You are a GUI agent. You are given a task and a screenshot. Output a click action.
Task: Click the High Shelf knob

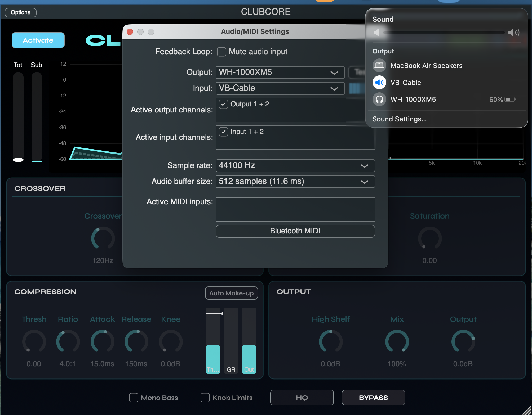click(x=330, y=341)
